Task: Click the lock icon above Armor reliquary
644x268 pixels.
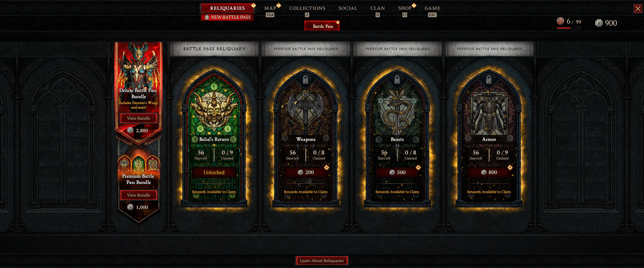Action: 489,80
